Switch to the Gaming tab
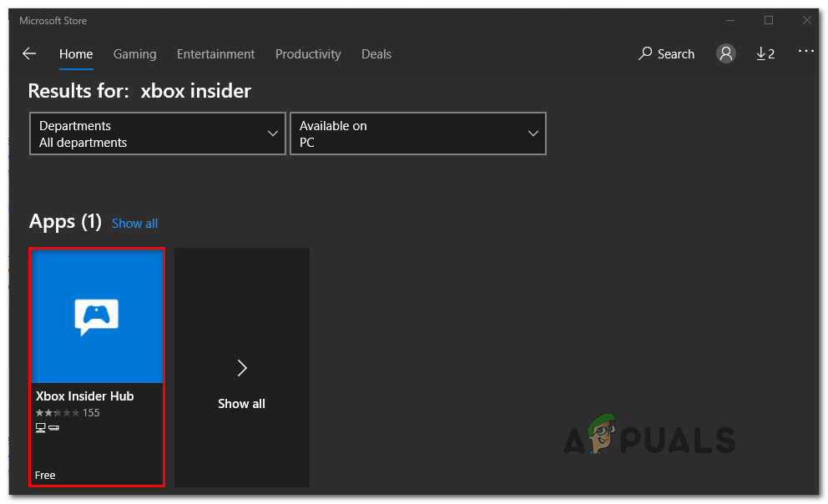 coord(134,54)
